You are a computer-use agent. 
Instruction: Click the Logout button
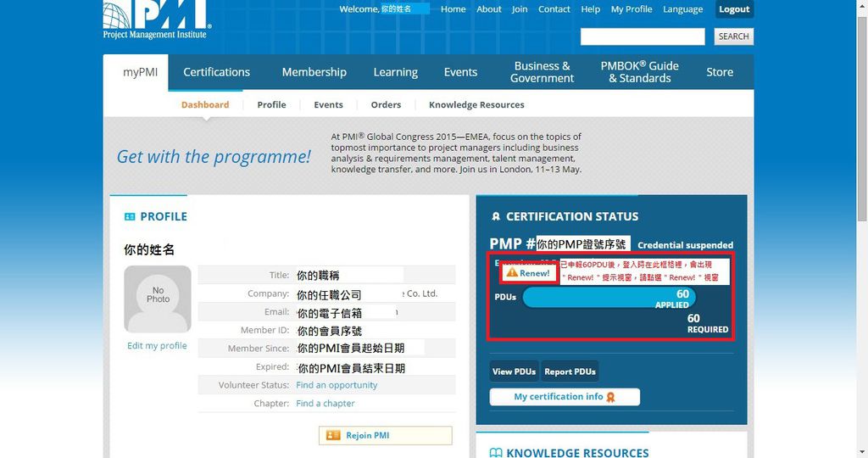click(734, 9)
